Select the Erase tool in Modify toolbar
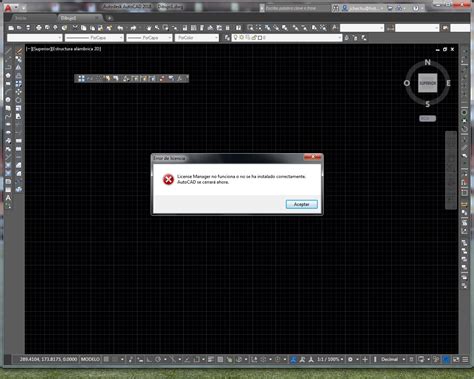The width and height of the screenshot is (474, 379). [19, 51]
